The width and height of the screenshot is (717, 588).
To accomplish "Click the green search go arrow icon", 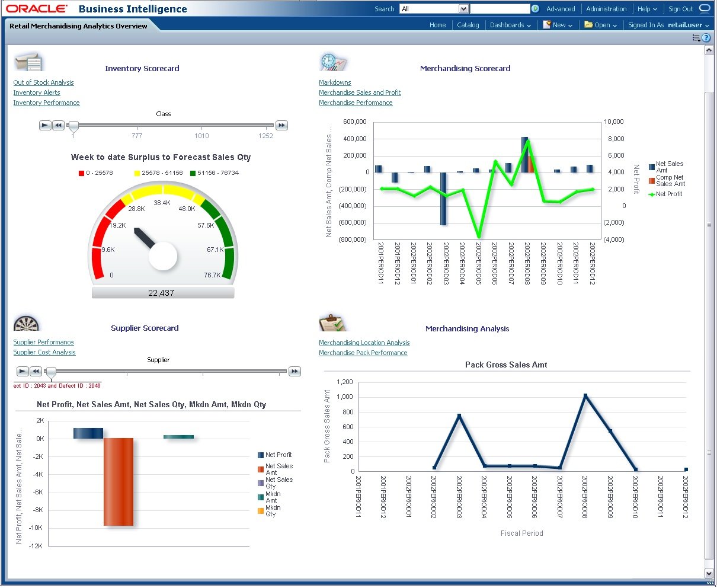I will 535,9.
